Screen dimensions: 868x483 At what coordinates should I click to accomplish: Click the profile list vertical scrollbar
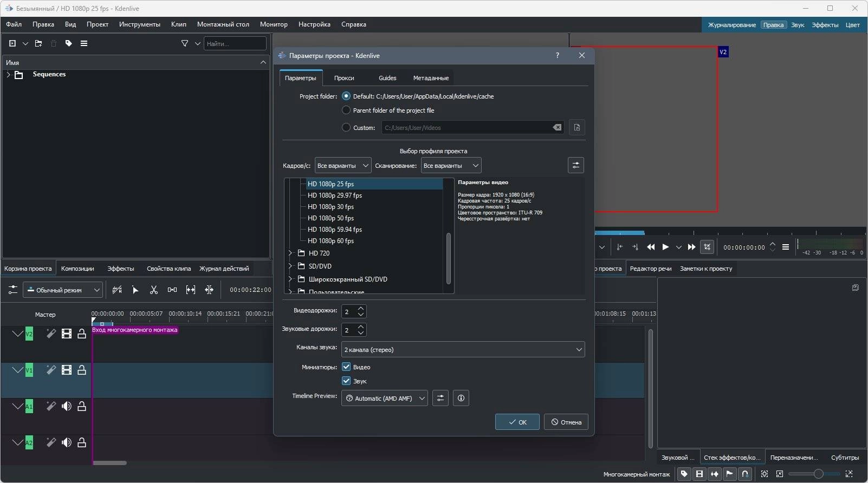(x=448, y=259)
